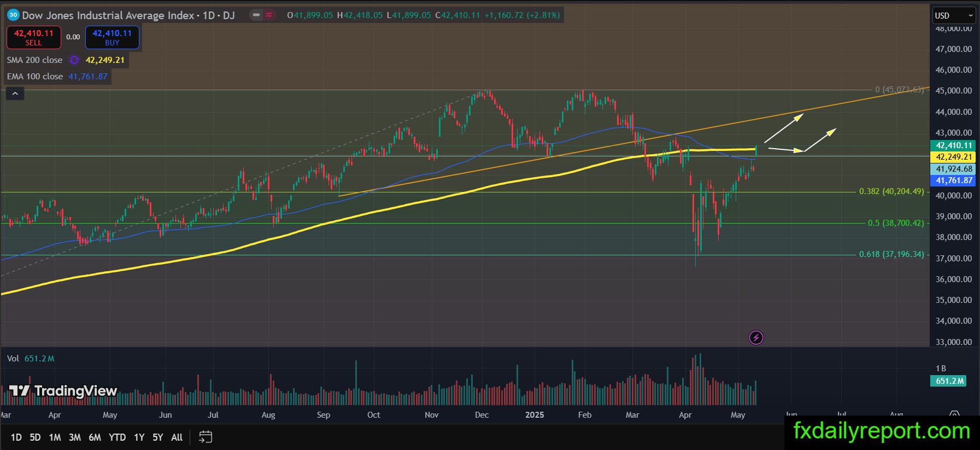Collapse the indicator legend with the chevron
980x450 pixels.
coord(15,94)
